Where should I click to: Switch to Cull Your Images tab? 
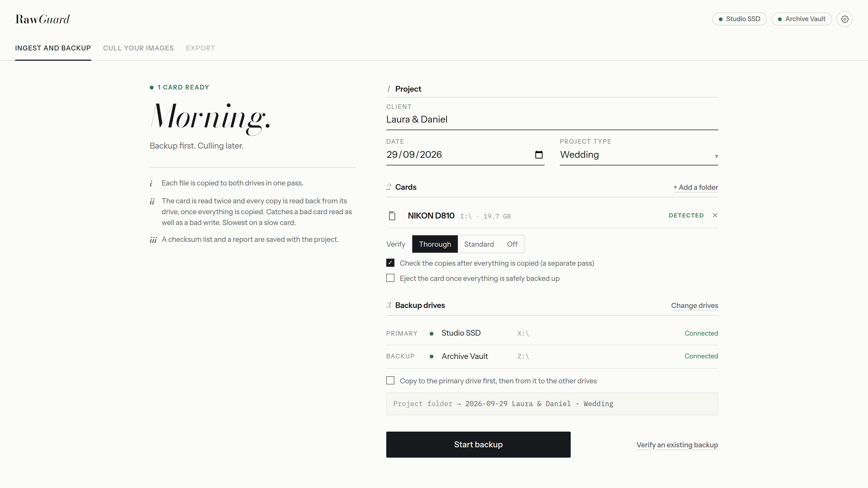[x=139, y=48]
